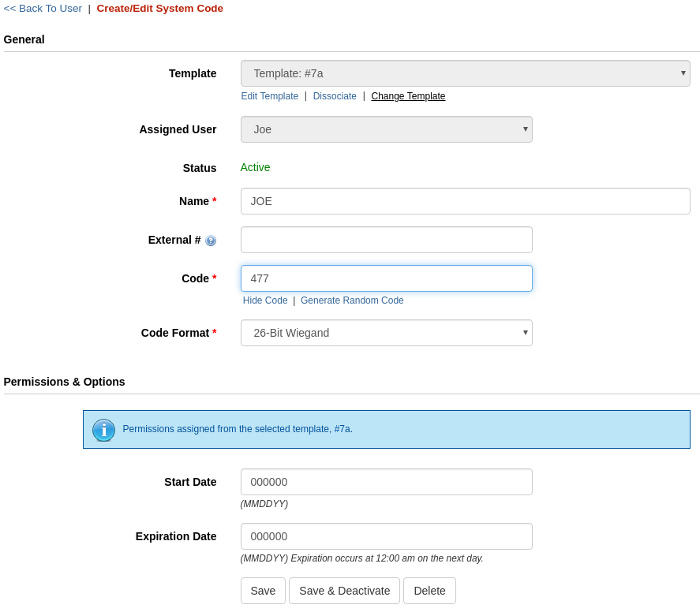Click the Dissociate link
Image resolution: width=700 pixels, height=612 pixels.
tap(335, 96)
